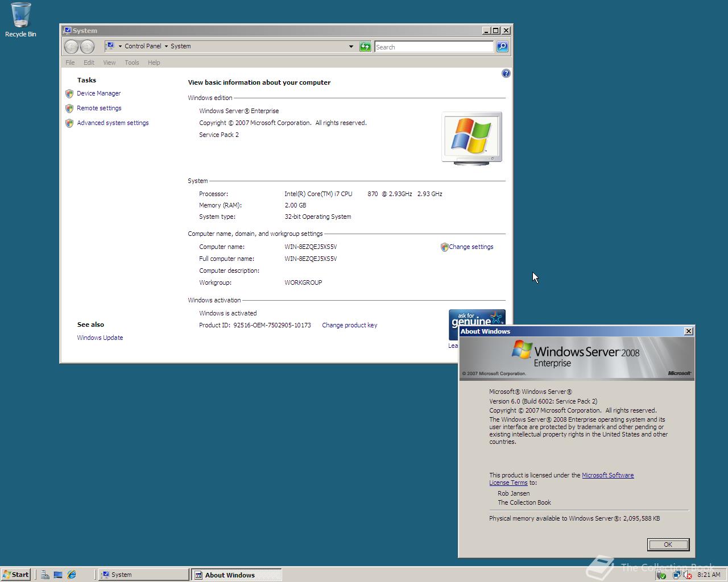Open the Help menu
The image size is (728, 582).
click(154, 63)
